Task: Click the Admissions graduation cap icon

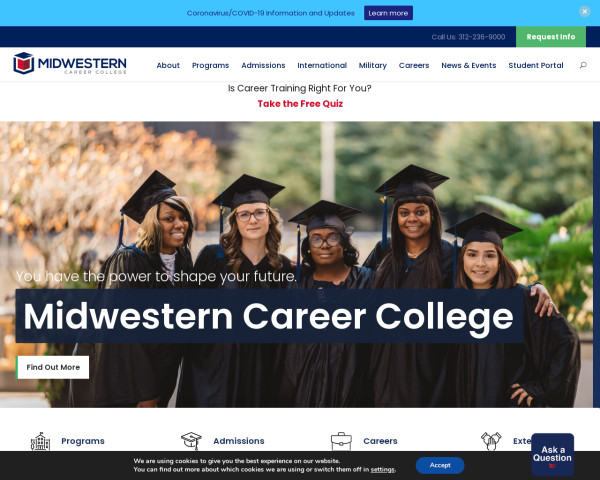Action: (191, 441)
